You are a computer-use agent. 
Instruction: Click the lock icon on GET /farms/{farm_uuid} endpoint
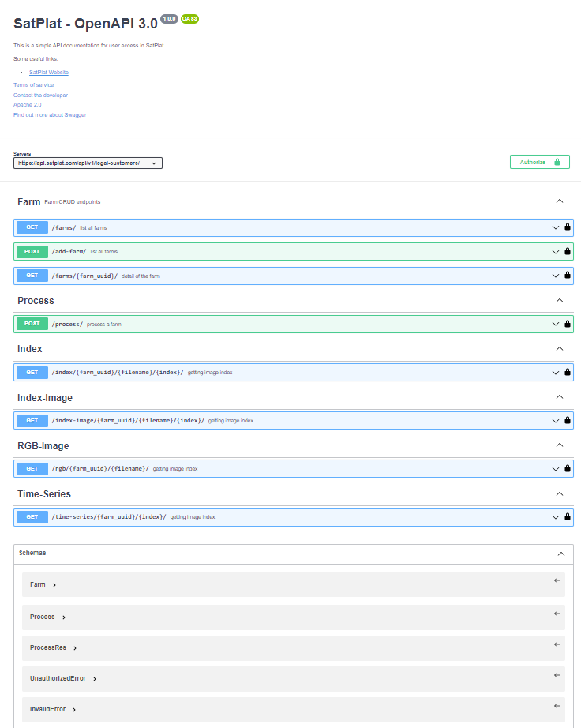pos(568,276)
